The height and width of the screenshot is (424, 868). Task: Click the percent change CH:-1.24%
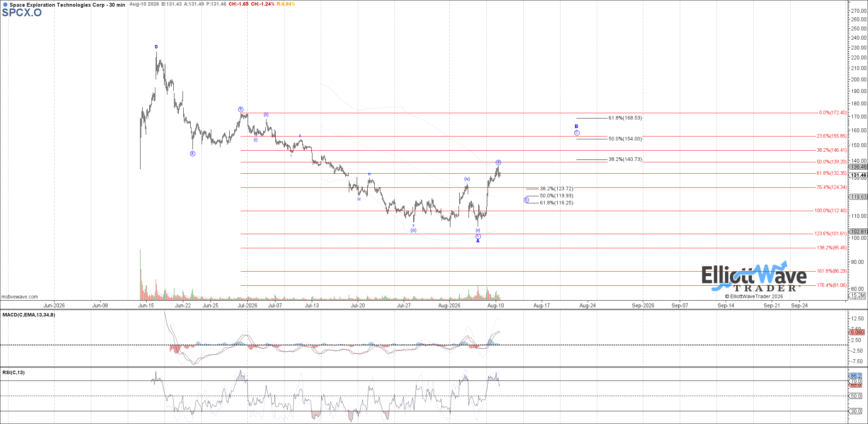[x=263, y=4]
